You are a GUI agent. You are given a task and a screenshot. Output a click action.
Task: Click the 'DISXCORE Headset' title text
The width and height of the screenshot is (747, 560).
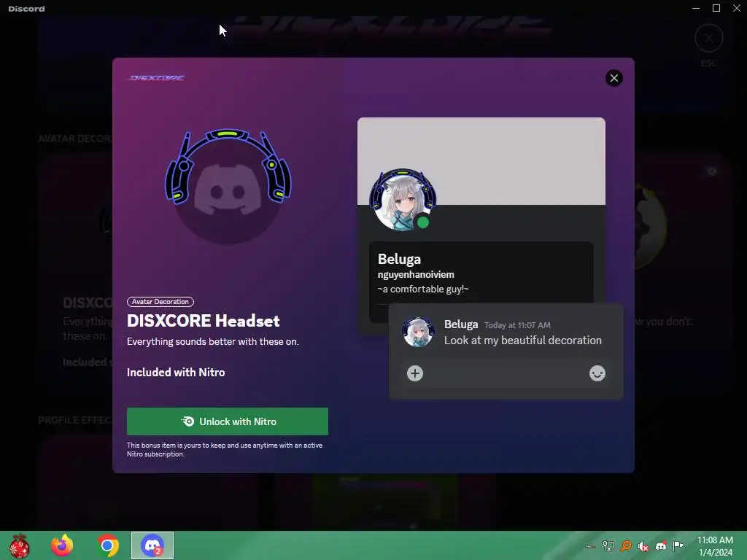[x=203, y=321]
